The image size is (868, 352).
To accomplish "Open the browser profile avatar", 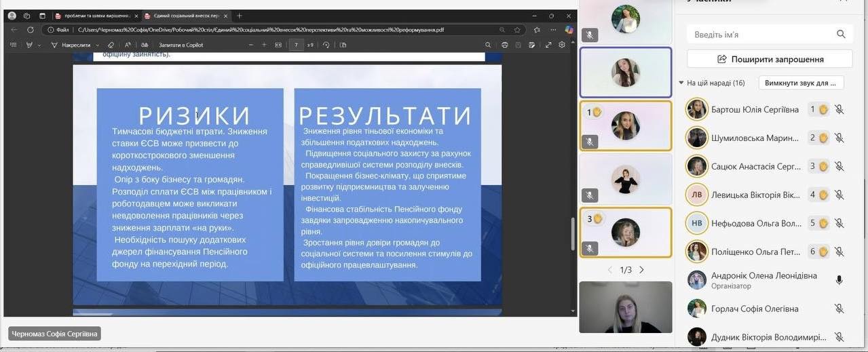I will pyautogui.click(x=12, y=16).
